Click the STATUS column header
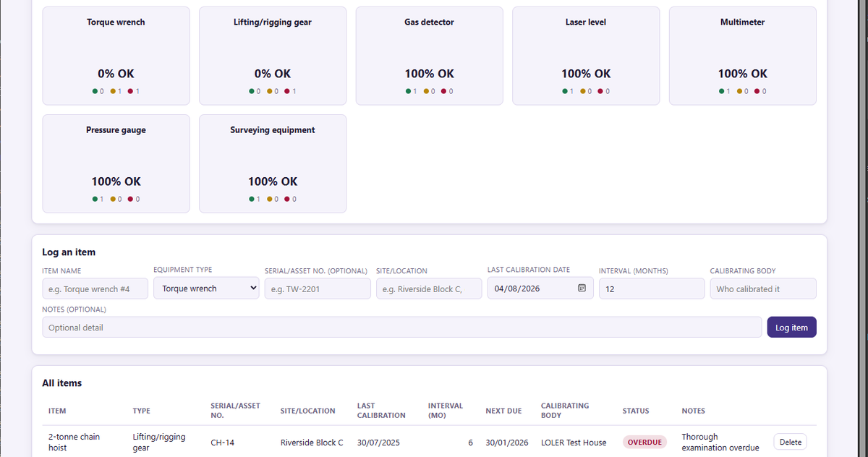The image size is (868, 457). coord(636,411)
